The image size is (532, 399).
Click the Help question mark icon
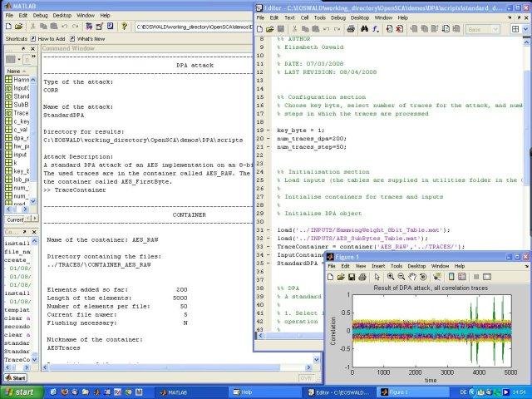click(124, 26)
